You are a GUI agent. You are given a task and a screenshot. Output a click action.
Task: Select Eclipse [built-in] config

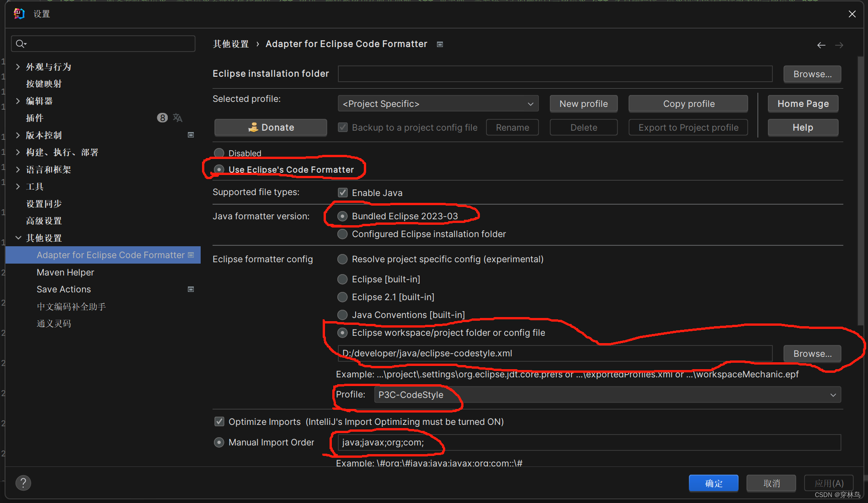pyautogui.click(x=342, y=279)
